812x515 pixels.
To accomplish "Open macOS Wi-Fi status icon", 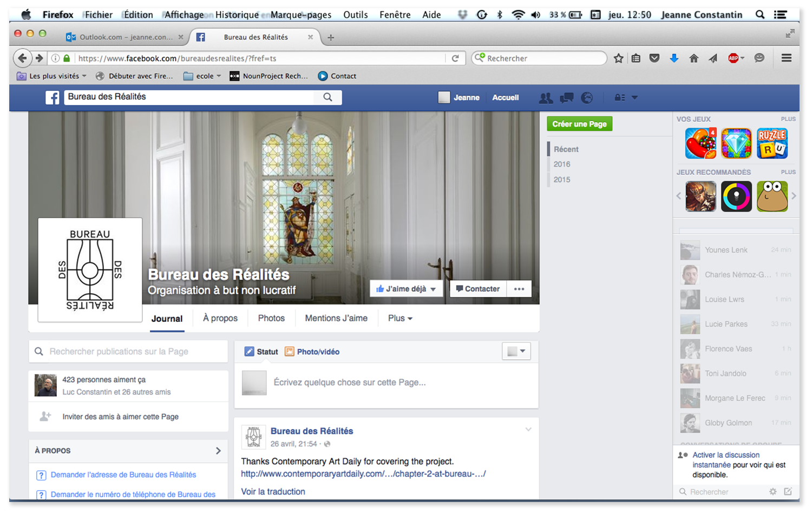I will click(x=518, y=15).
